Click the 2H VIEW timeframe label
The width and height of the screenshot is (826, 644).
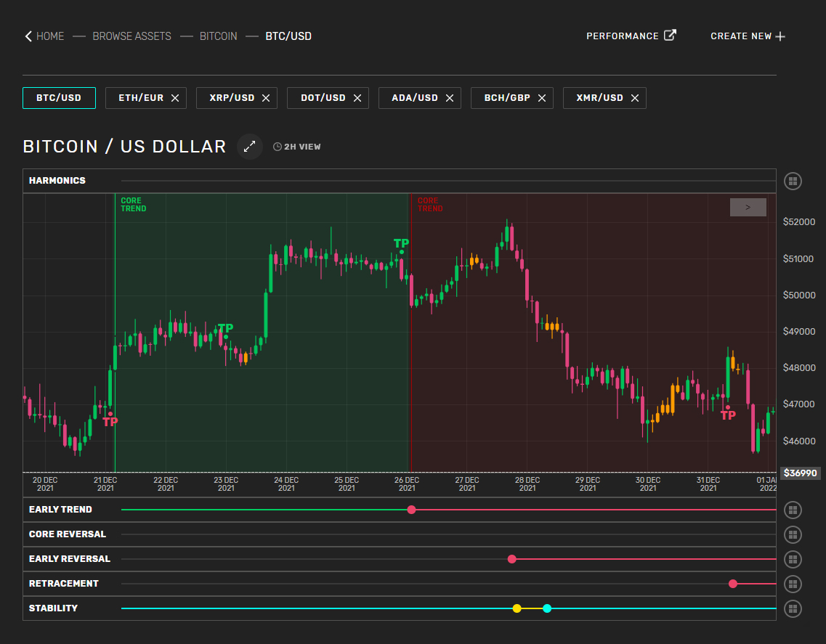[x=302, y=147]
